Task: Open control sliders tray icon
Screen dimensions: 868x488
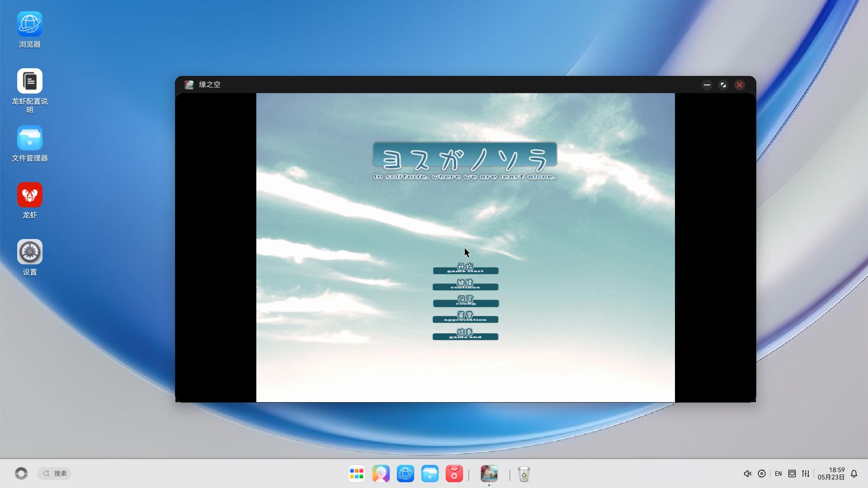Action: (806, 474)
